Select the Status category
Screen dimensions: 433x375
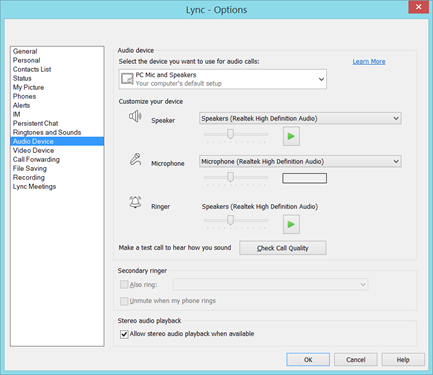pyautogui.click(x=57, y=78)
